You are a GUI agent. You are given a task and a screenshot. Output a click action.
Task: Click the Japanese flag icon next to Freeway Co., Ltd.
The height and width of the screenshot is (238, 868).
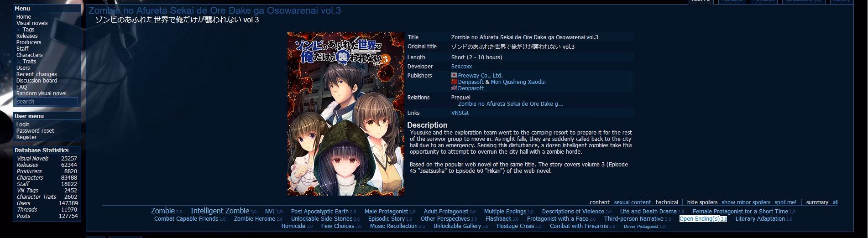454,75
